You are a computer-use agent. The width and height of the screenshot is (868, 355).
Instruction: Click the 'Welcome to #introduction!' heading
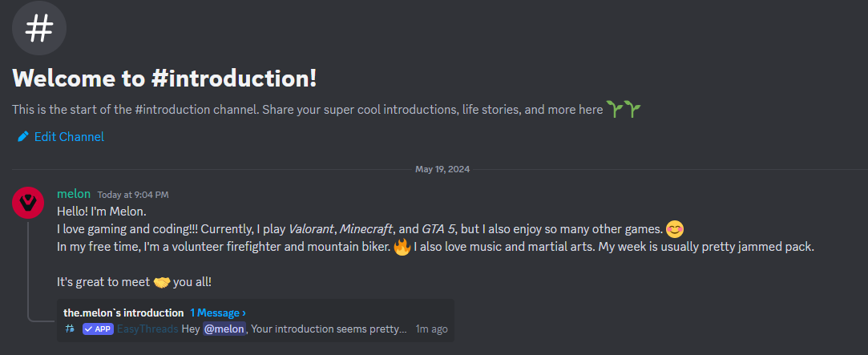(164, 79)
